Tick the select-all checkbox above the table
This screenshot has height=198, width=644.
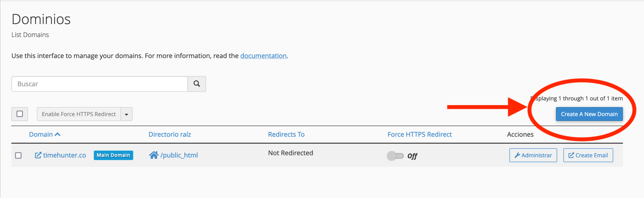click(x=20, y=114)
